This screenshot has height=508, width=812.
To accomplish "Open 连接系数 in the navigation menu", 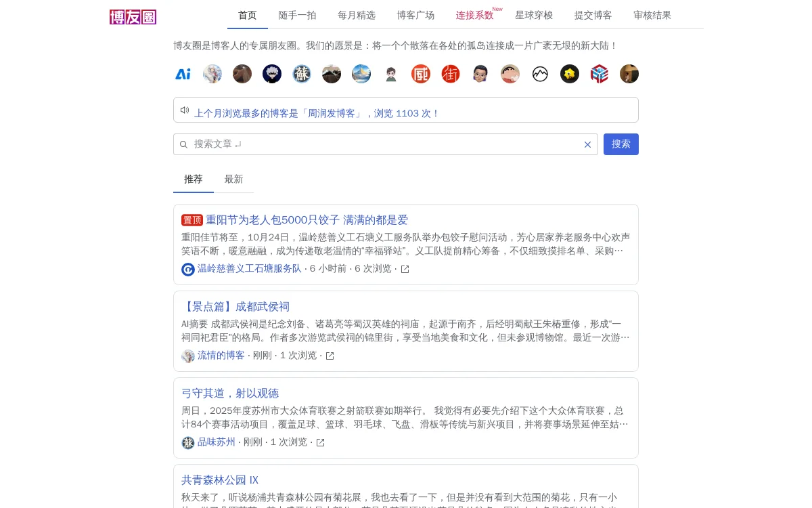I will [474, 15].
